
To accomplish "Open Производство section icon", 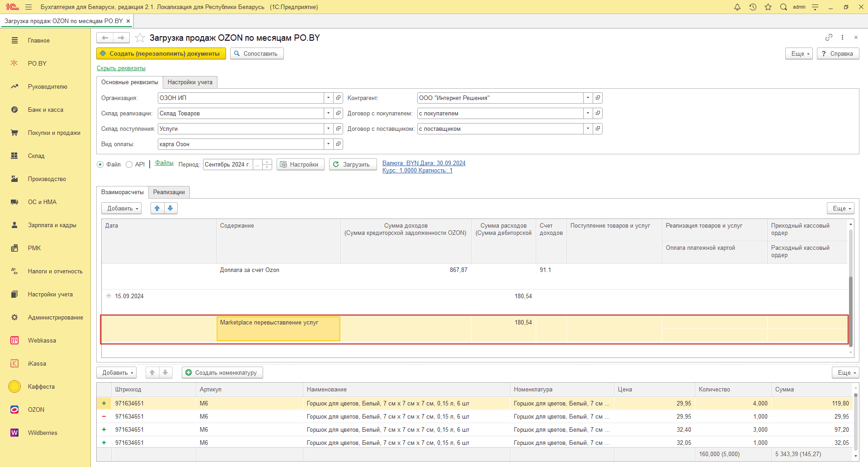I will click(x=14, y=179).
